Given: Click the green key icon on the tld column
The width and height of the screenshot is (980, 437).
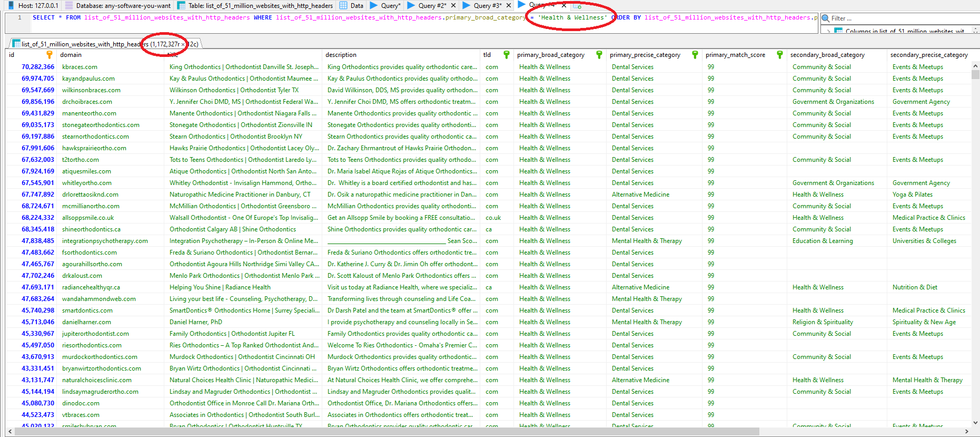Looking at the screenshot, I should [x=507, y=55].
